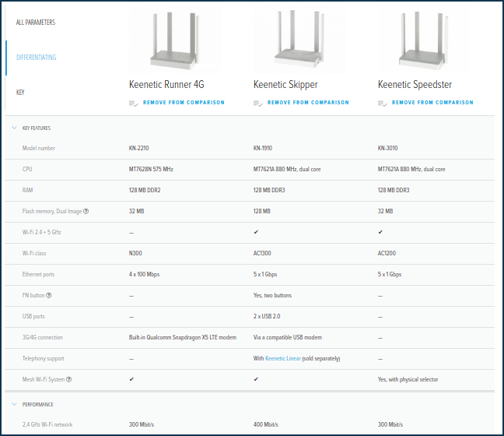This screenshot has height=436, width=504.
Task: Collapse the Performance section chevron
Action: pyautogui.click(x=13, y=405)
